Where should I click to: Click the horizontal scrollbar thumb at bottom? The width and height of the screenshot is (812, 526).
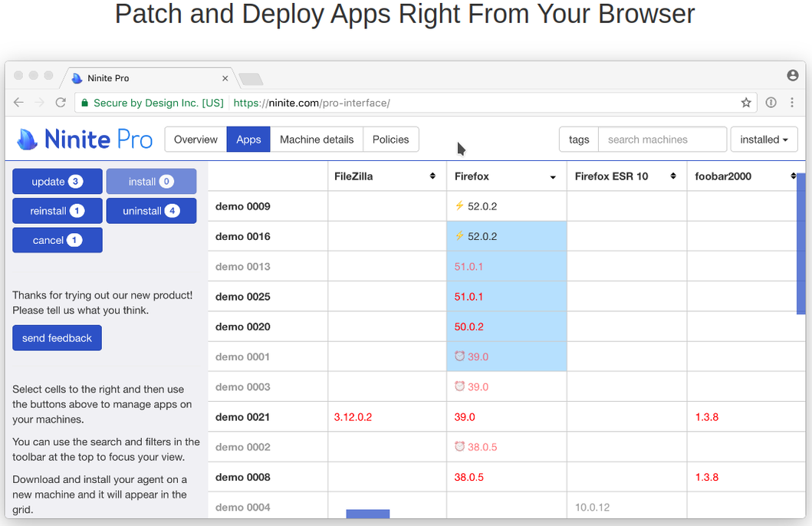pos(368,514)
